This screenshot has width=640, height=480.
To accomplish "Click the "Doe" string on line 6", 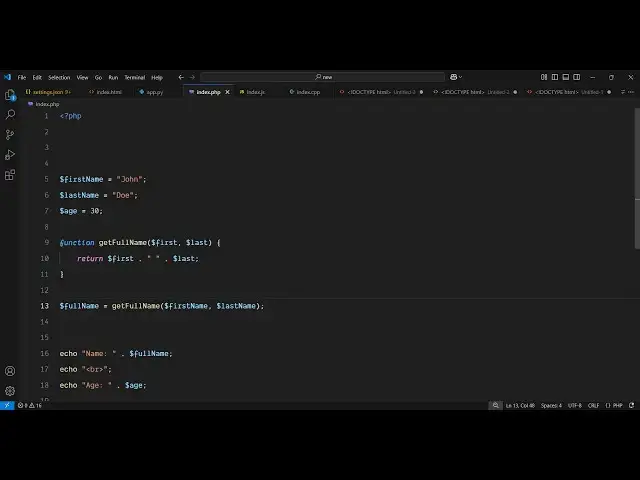I will coord(123,195).
